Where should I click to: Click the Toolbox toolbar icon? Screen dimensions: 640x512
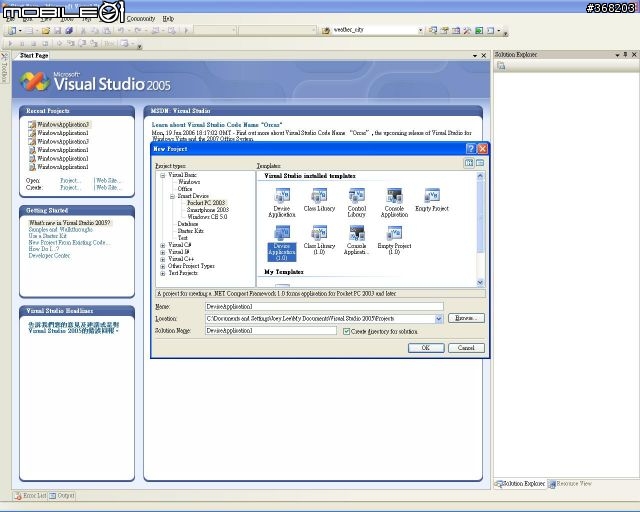point(467,30)
